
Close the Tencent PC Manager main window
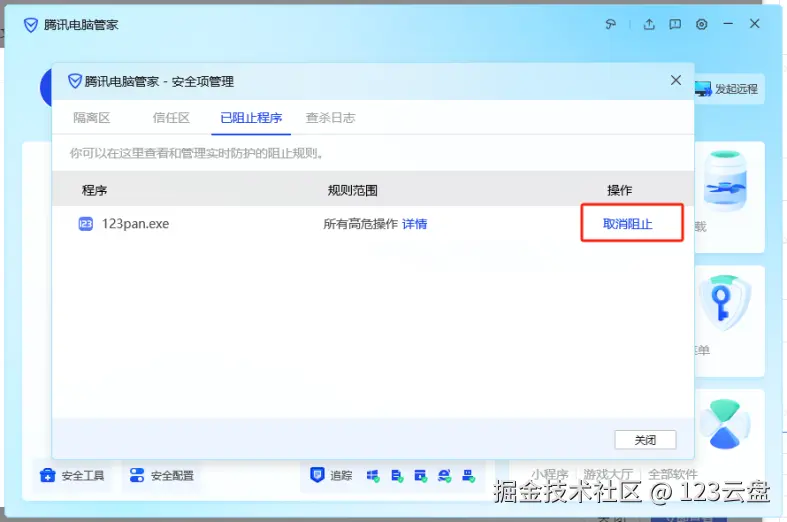pyautogui.click(x=754, y=24)
